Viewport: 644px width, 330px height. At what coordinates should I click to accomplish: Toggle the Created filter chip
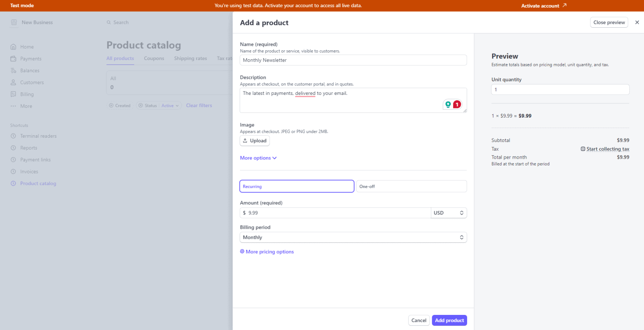point(119,105)
